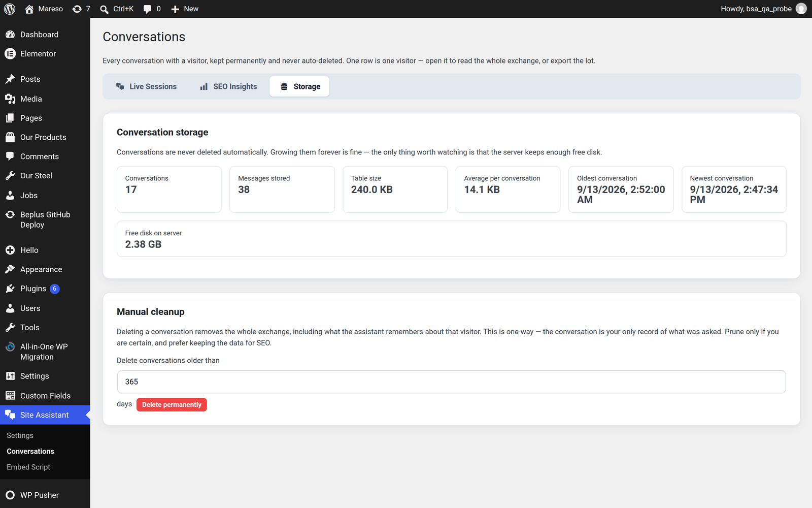
Task: Click the Posts pin icon
Action: (10, 79)
